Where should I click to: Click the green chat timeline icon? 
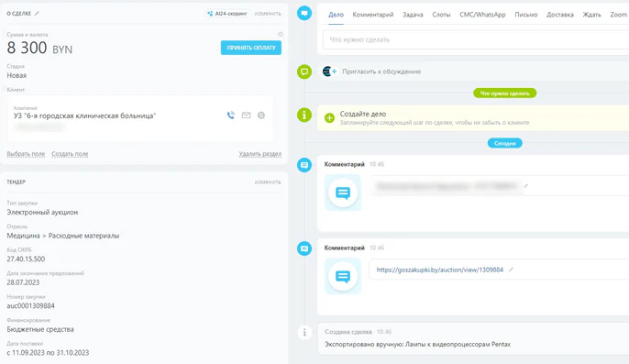[304, 72]
